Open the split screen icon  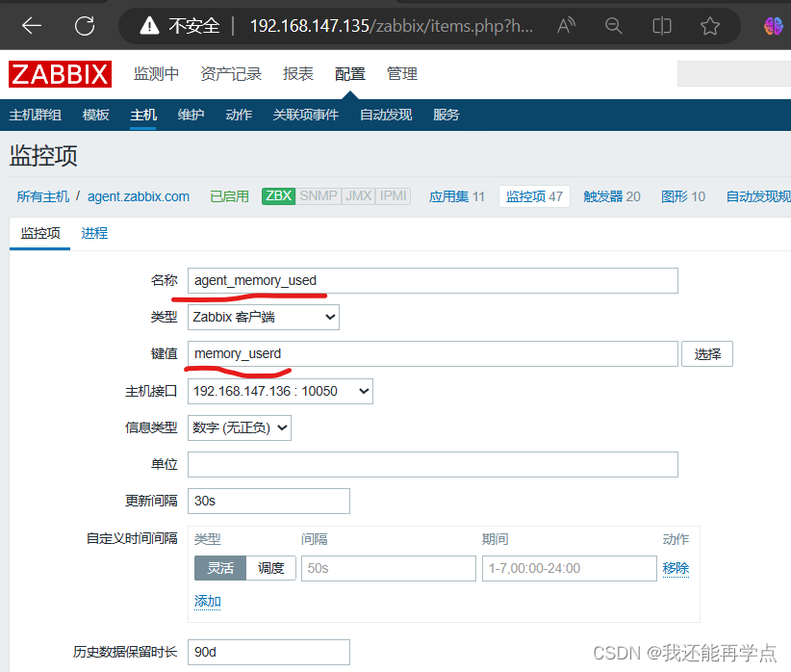pos(661,26)
